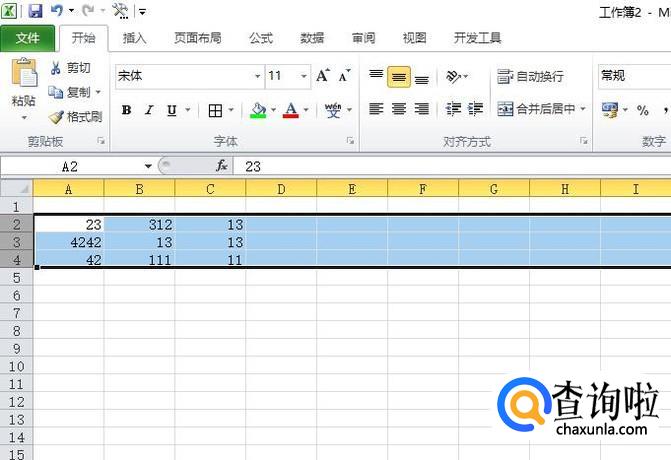This screenshot has height=460, width=671.
Task: Increase font size with large A icon
Action: click(x=323, y=76)
